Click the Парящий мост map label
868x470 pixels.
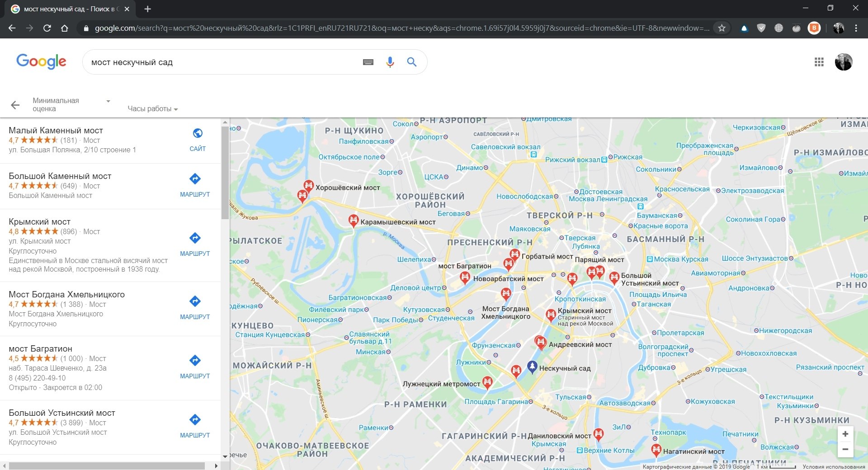tap(599, 259)
